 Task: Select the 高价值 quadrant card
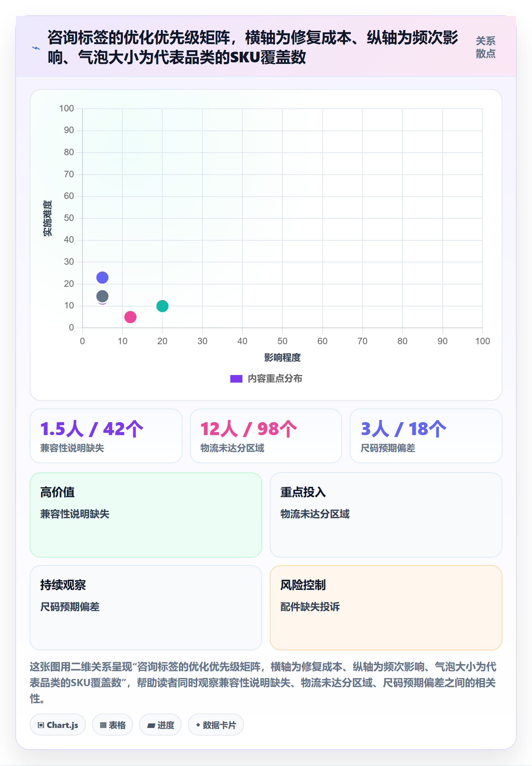(146, 515)
